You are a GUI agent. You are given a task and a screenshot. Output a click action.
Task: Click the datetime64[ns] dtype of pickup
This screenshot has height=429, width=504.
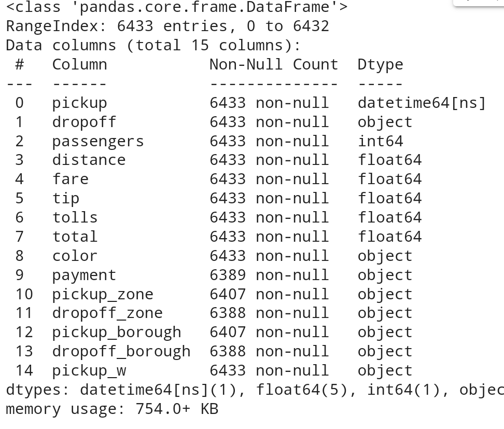[422, 103]
